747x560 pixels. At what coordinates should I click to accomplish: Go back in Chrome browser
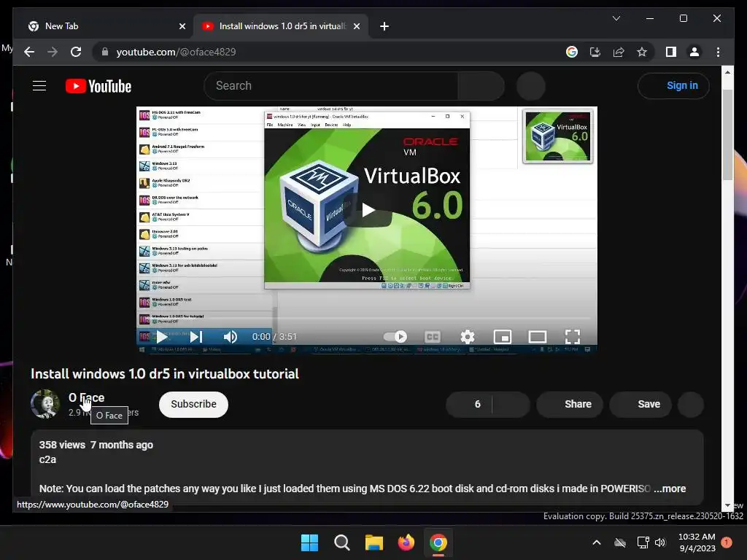coord(29,52)
